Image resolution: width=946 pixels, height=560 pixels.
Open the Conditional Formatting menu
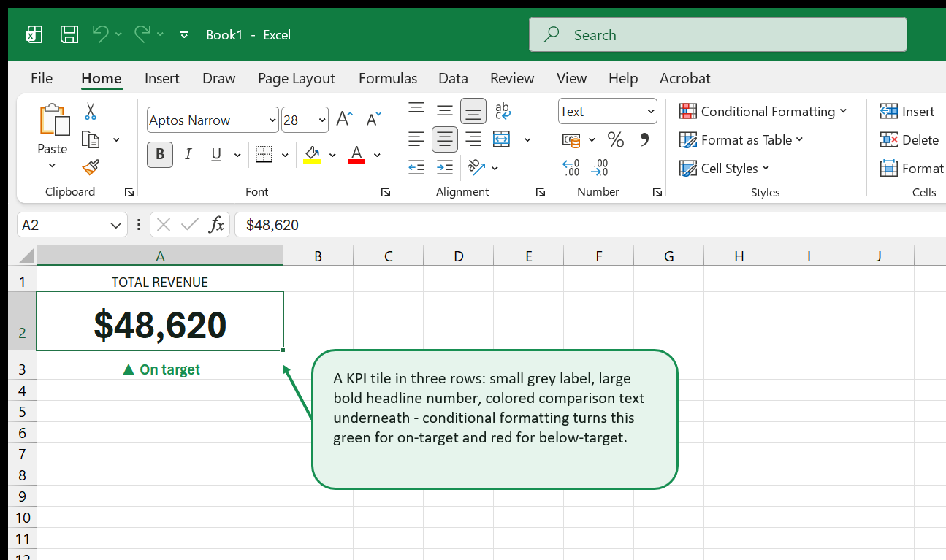(763, 112)
